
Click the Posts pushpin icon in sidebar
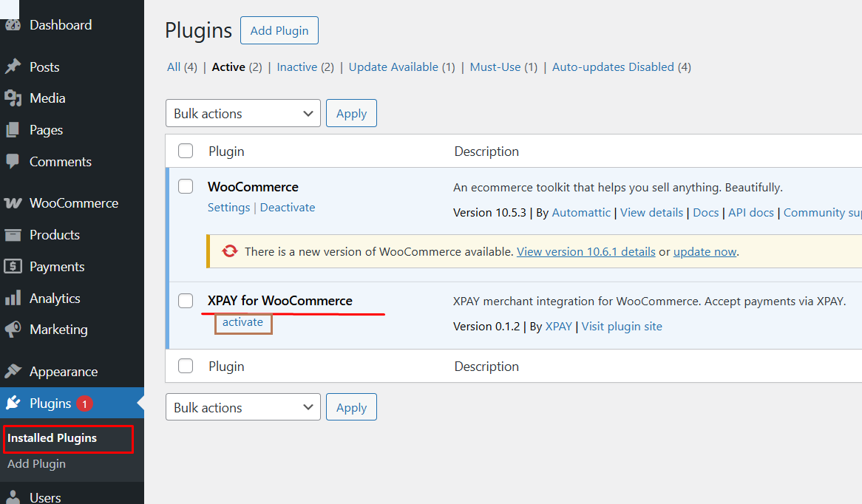pyautogui.click(x=13, y=67)
